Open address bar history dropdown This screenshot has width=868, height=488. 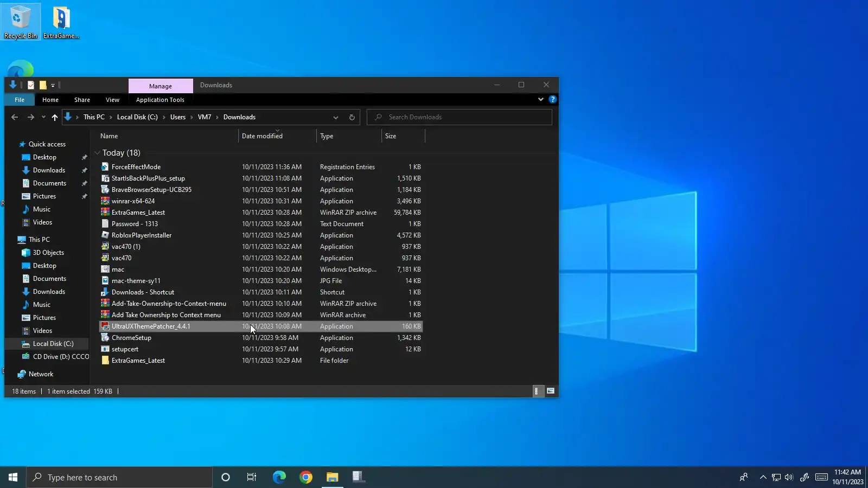point(336,117)
